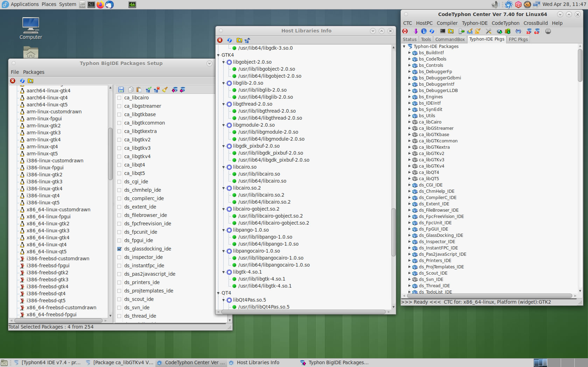Click the tree expand icon in Host Libraries toolbar
Screen dimensions: 588x367
(247, 40)
